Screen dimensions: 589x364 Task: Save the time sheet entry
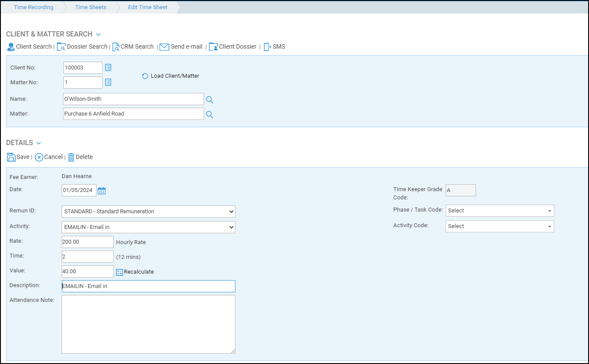(x=18, y=157)
